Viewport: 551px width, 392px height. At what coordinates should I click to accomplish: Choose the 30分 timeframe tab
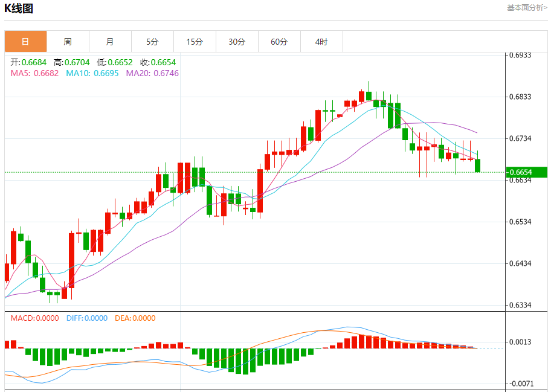coord(237,42)
